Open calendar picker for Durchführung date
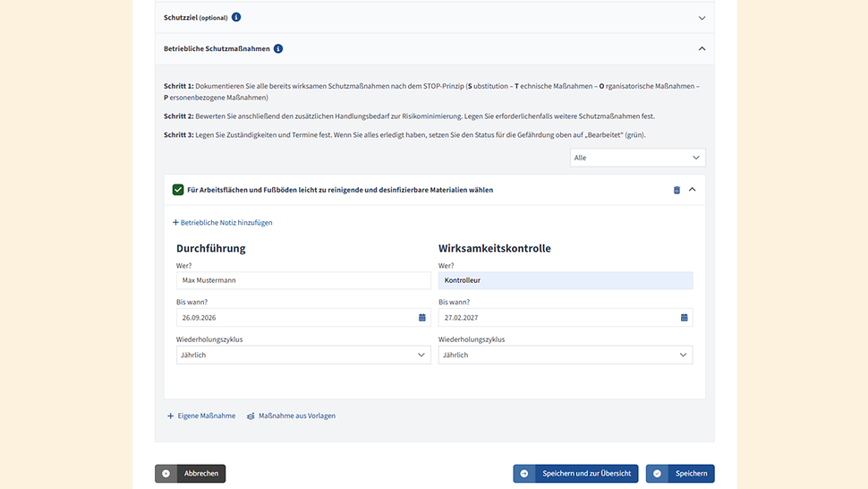 [x=421, y=317]
